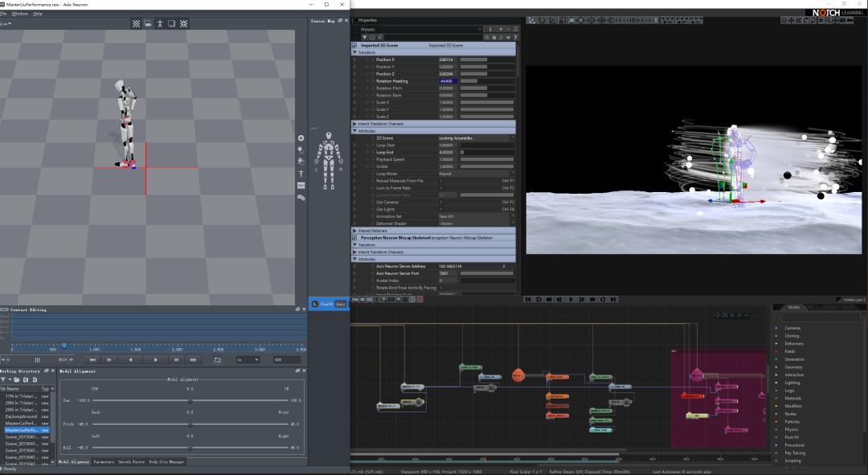
Task: Click the Yaw slider handle in Model Alignment
Action: point(190,400)
